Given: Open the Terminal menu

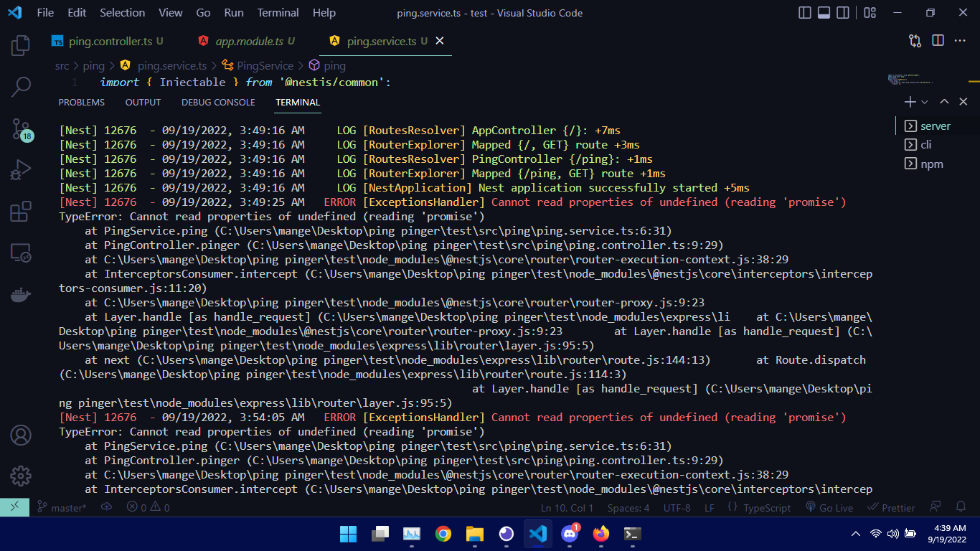Looking at the screenshot, I should [x=278, y=13].
